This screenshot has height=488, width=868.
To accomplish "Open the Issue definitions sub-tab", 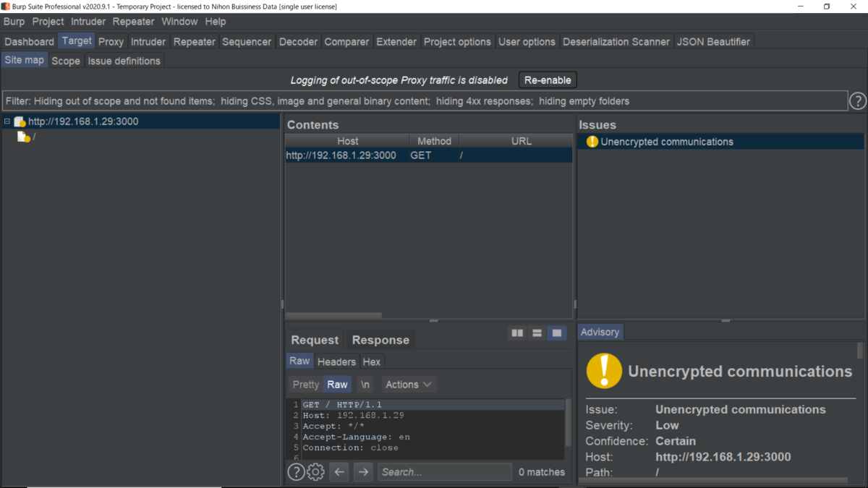I will (124, 61).
